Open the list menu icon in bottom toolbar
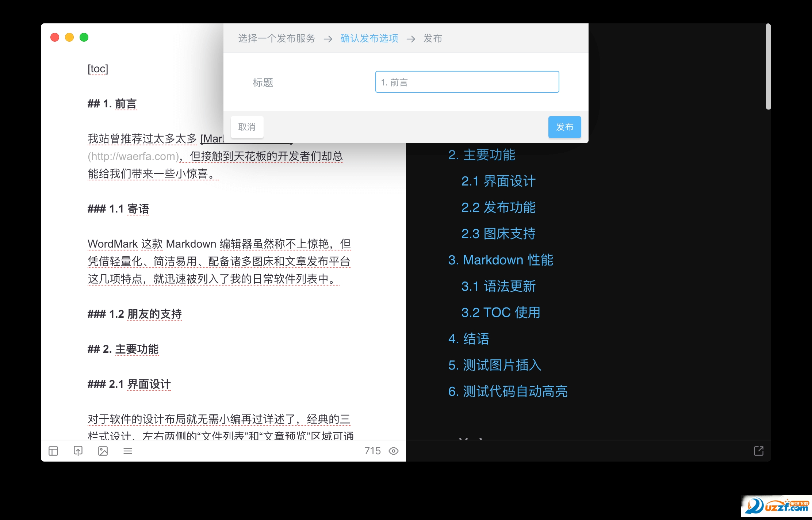 tap(128, 451)
